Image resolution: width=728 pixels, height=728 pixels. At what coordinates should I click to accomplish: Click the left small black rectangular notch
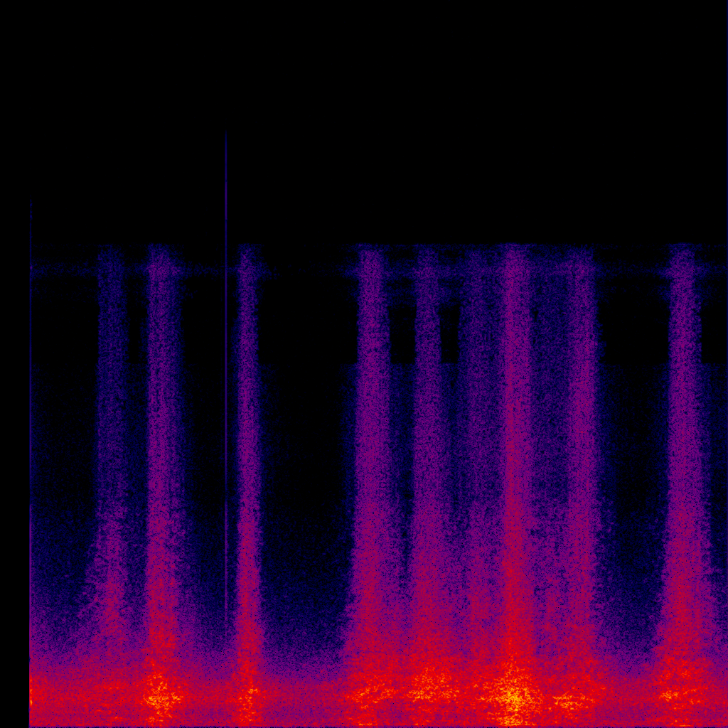click(403, 334)
